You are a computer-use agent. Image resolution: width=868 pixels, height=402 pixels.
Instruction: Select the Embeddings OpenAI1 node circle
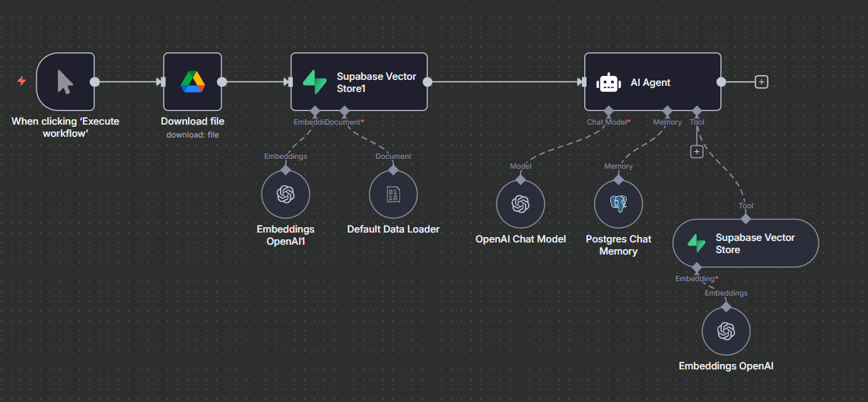click(285, 195)
